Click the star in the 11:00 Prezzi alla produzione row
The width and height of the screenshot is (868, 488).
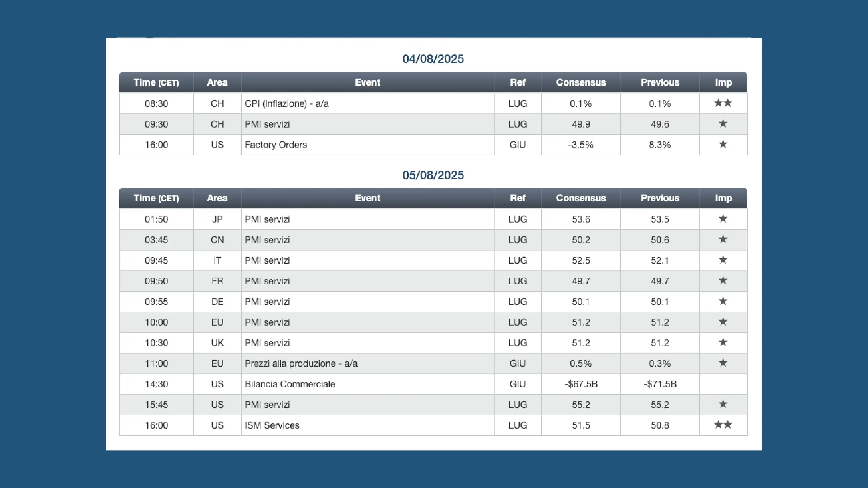click(x=723, y=363)
